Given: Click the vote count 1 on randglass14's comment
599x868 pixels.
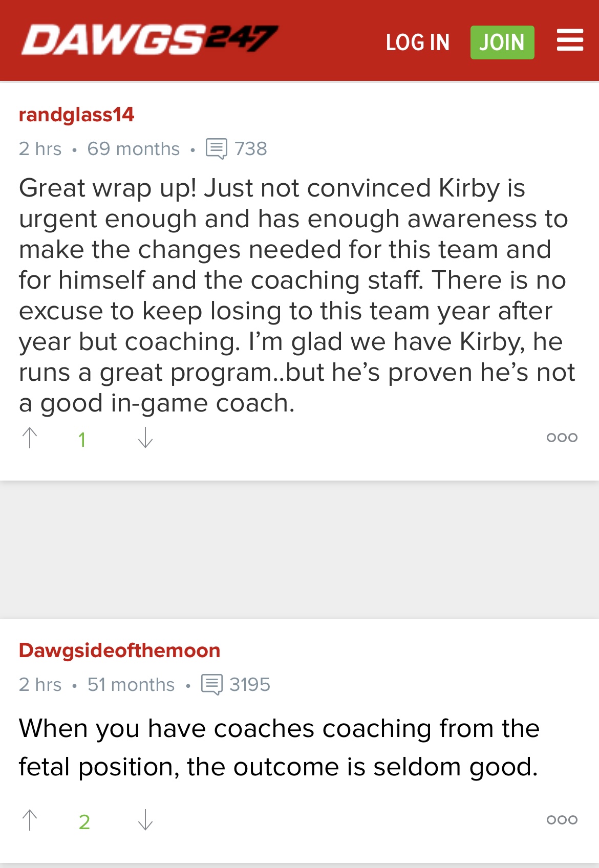Looking at the screenshot, I should tap(82, 440).
